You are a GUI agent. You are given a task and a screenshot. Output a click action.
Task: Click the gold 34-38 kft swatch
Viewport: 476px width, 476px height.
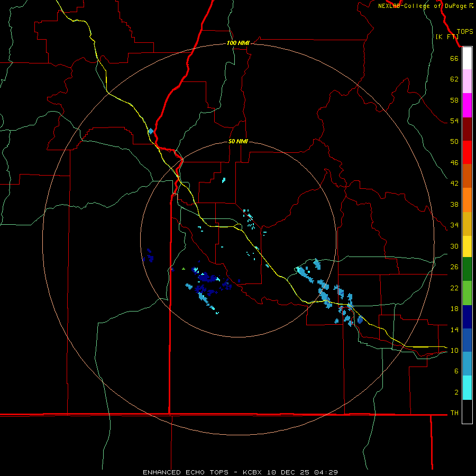tap(467, 224)
